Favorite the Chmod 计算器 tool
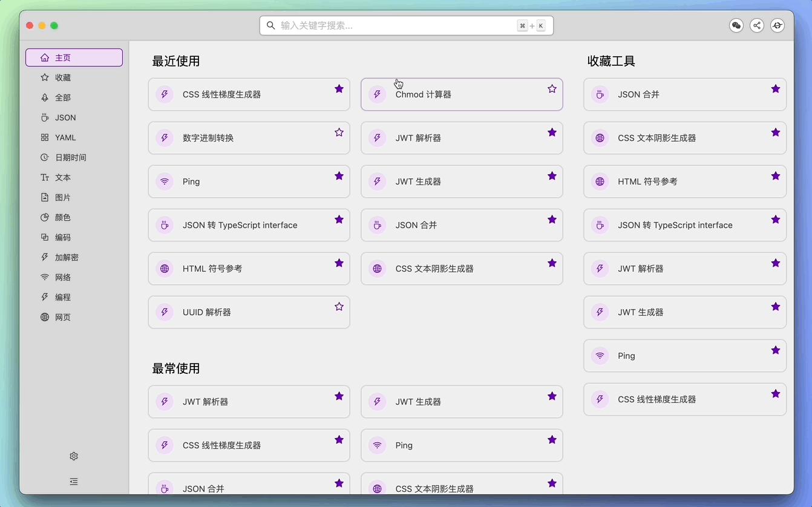The width and height of the screenshot is (812, 507). point(551,88)
